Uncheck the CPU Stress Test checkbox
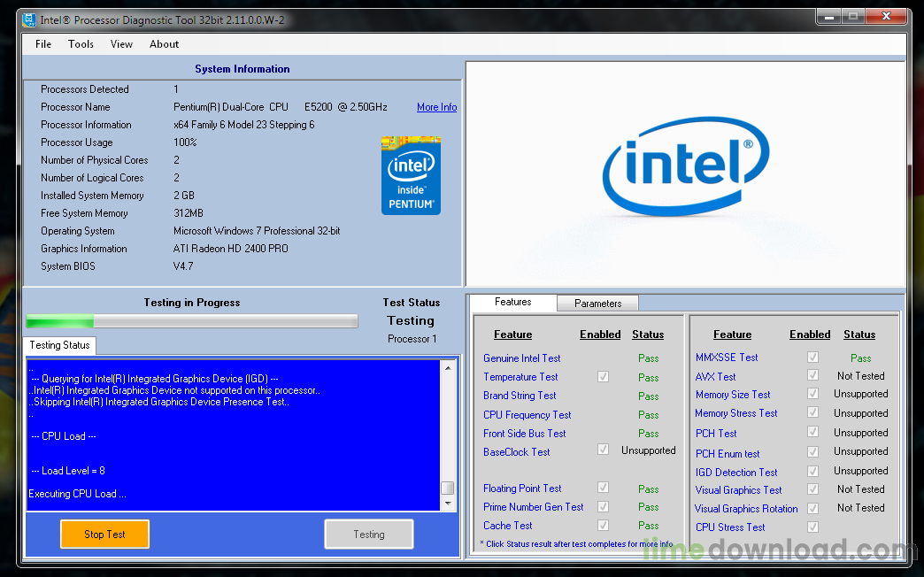This screenshot has height=577, width=924. 812,527
